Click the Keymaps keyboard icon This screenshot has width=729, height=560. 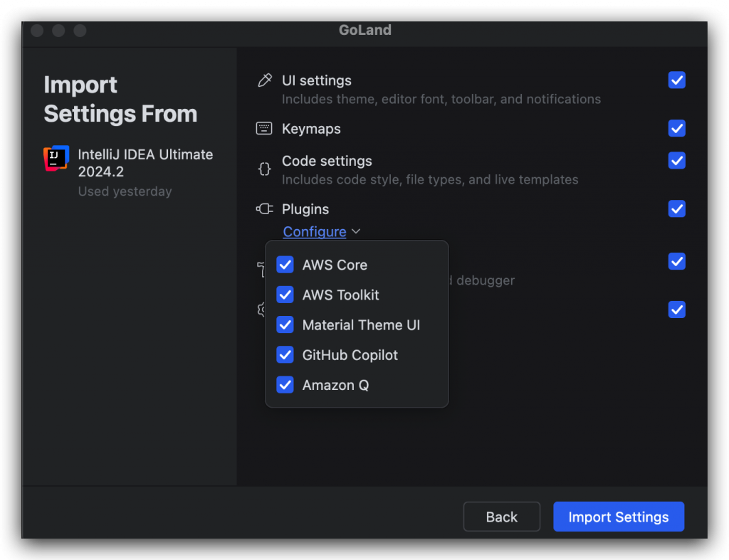(x=264, y=129)
